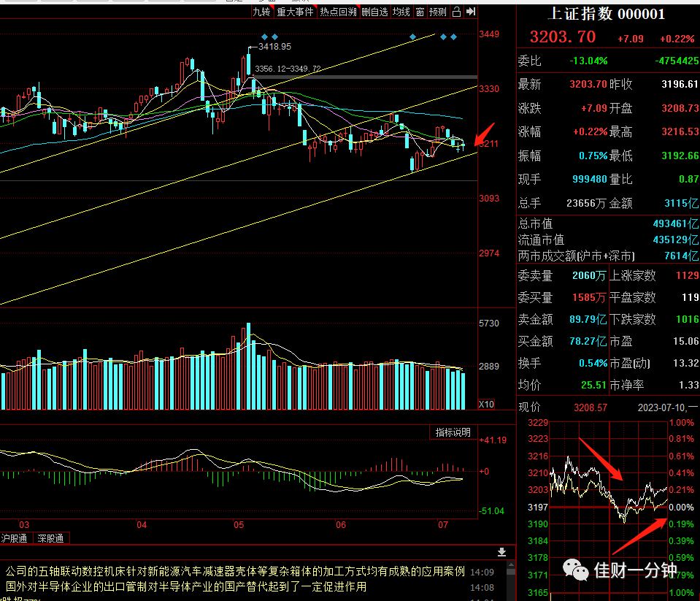Click the 指标说明 indicator description button

453,432
